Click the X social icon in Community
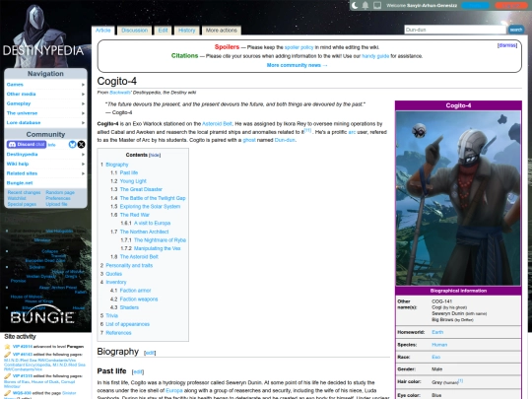Screen dimensions: 532x399 coord(81,145)
